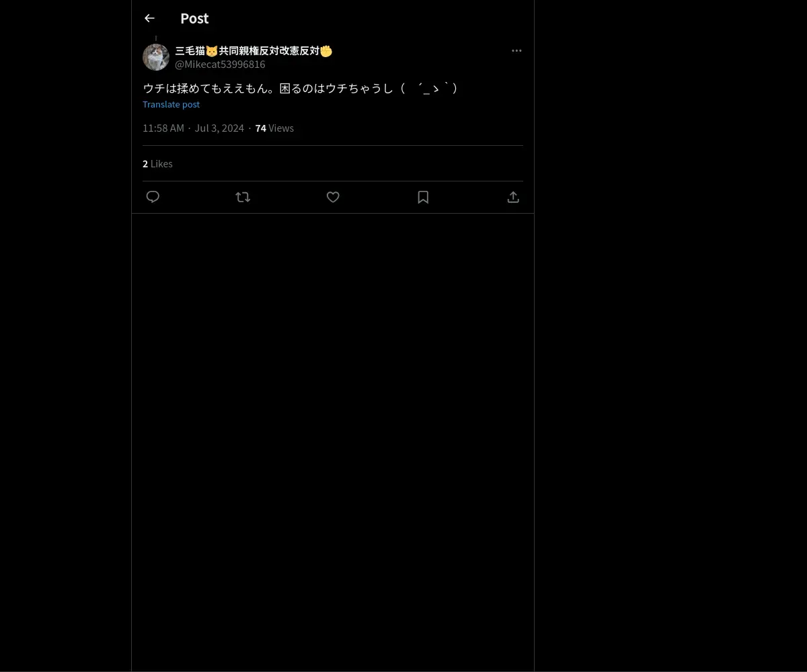The image size is (807, 672).
Task: Open the share post icon
Action: (x=513, y=197)
